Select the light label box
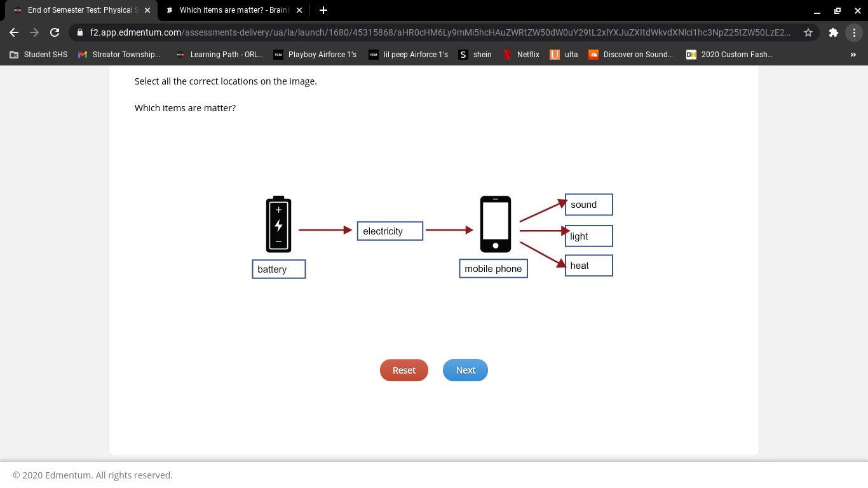 (589, 236)
